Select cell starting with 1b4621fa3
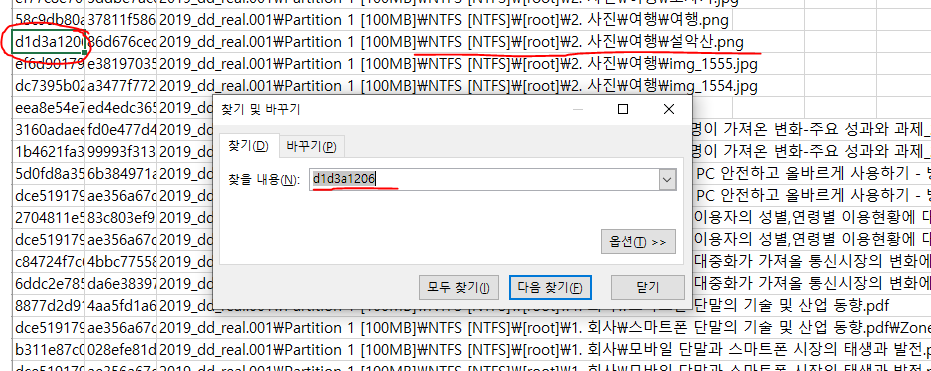931x371 pixels. click(x=49, y=152)
